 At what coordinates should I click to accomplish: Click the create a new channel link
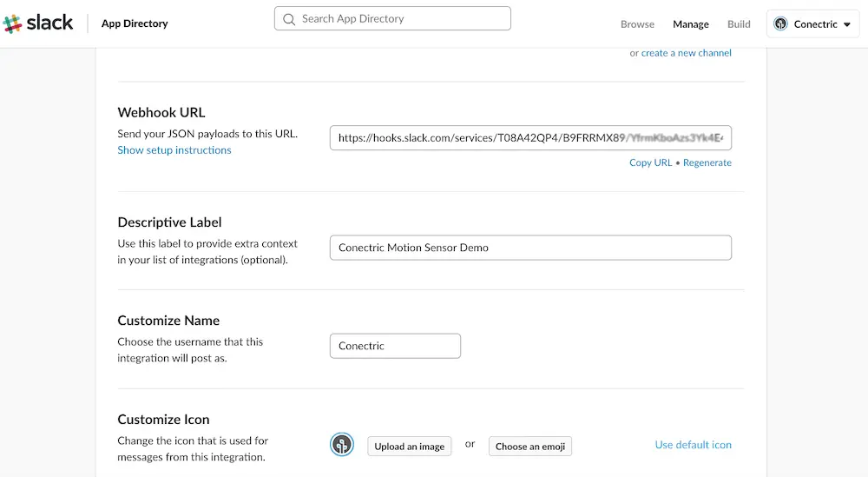coord(686,53)
